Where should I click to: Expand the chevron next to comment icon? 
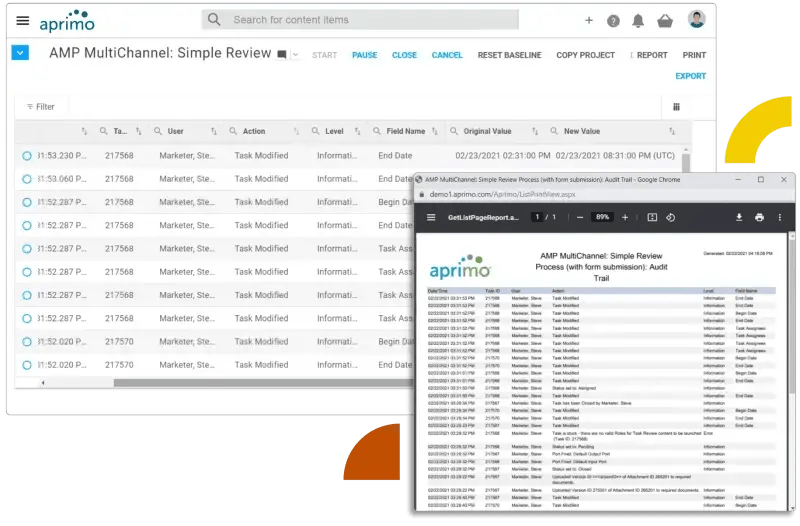pyautogui.click(x=295, y=55)
